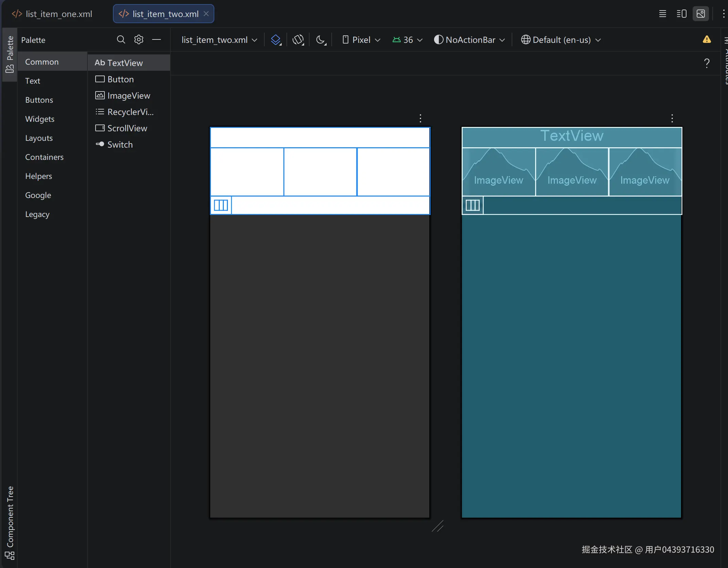This screenshot has height=568, width=728.
Task: Select the Layouts palette category
Action: (x=39, y=138)
